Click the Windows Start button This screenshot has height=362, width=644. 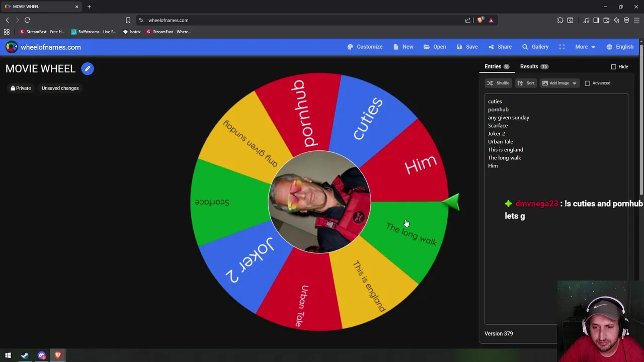[8, 355]
